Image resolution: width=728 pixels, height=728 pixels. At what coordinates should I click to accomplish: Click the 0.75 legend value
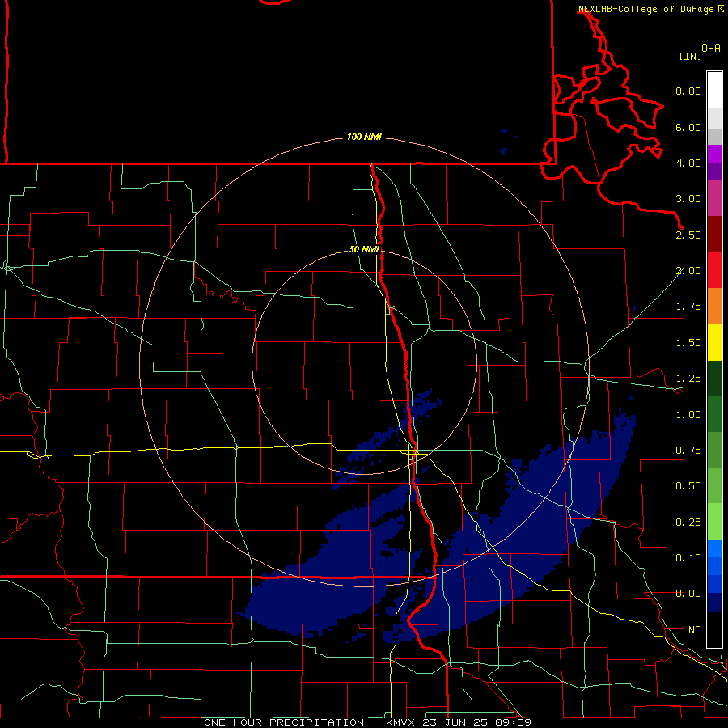688,451
